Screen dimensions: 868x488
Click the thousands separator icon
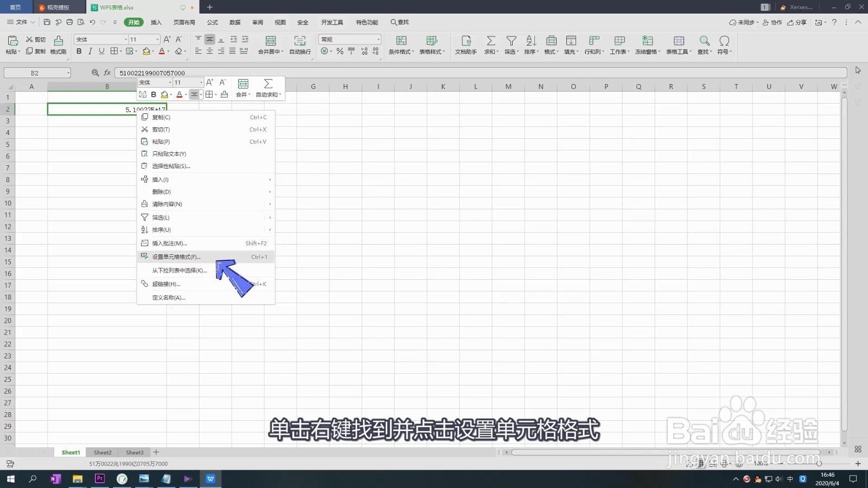click(x=352, y=51)
